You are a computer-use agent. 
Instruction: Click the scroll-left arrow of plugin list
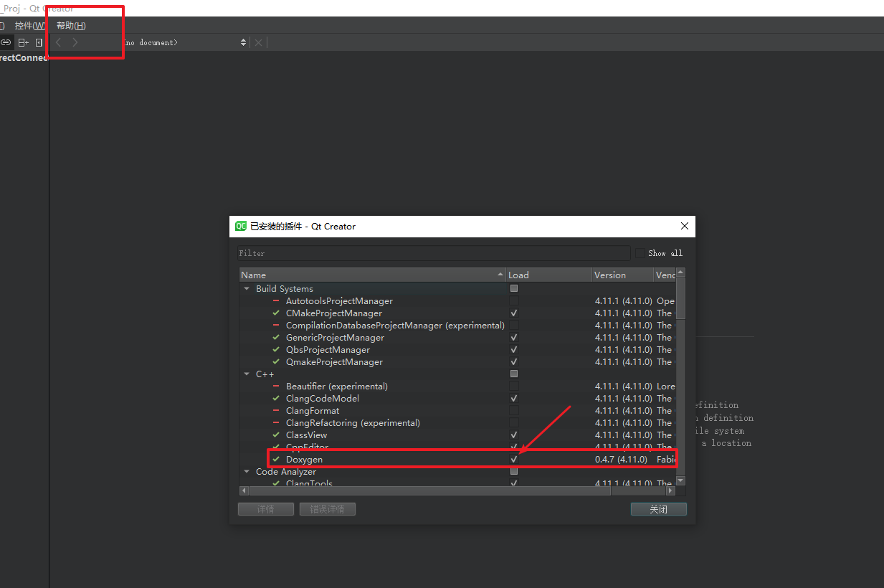point(244,490)
